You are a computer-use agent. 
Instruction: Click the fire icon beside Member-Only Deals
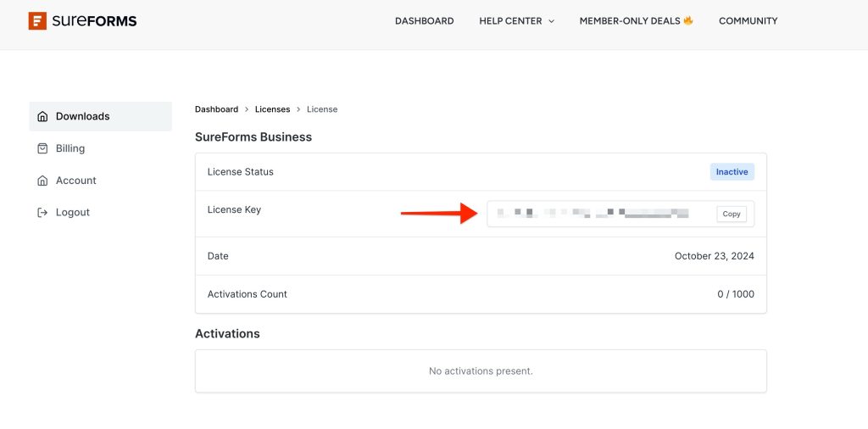point(688,20)
